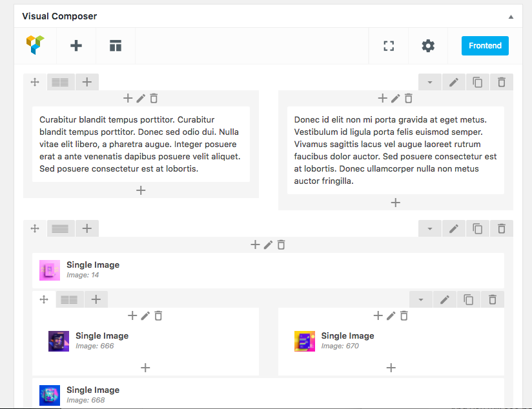Viewport: 532px width, 409px height.
Task: Edit first row using pencil icon
Action: tap(454, 83)
